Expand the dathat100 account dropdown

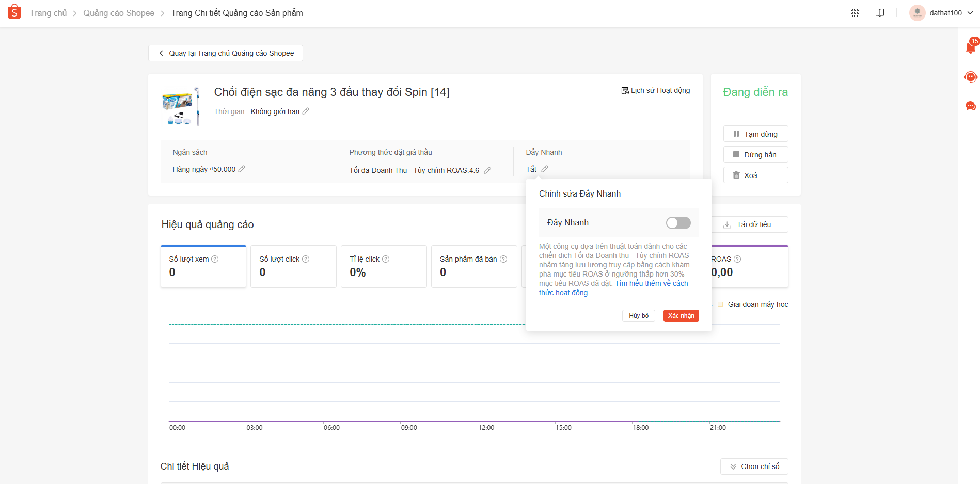(x=970, y=13)
